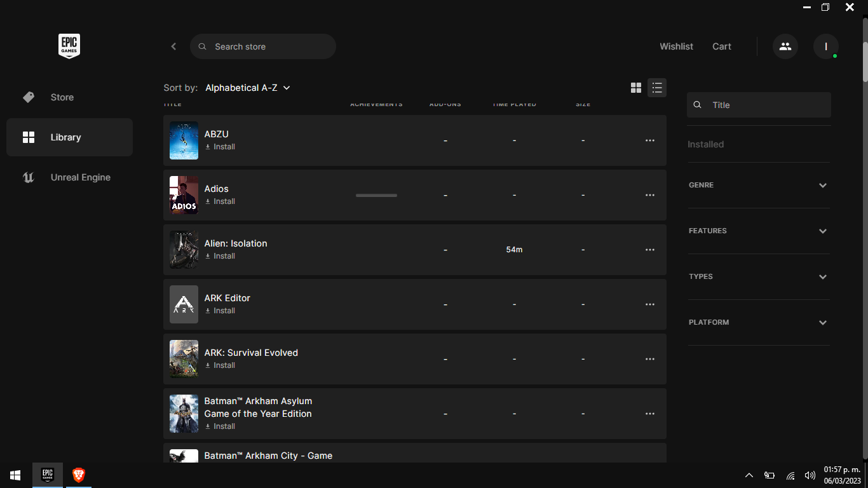
Task: Click the battery power tray icon
Action: (770, 475)
